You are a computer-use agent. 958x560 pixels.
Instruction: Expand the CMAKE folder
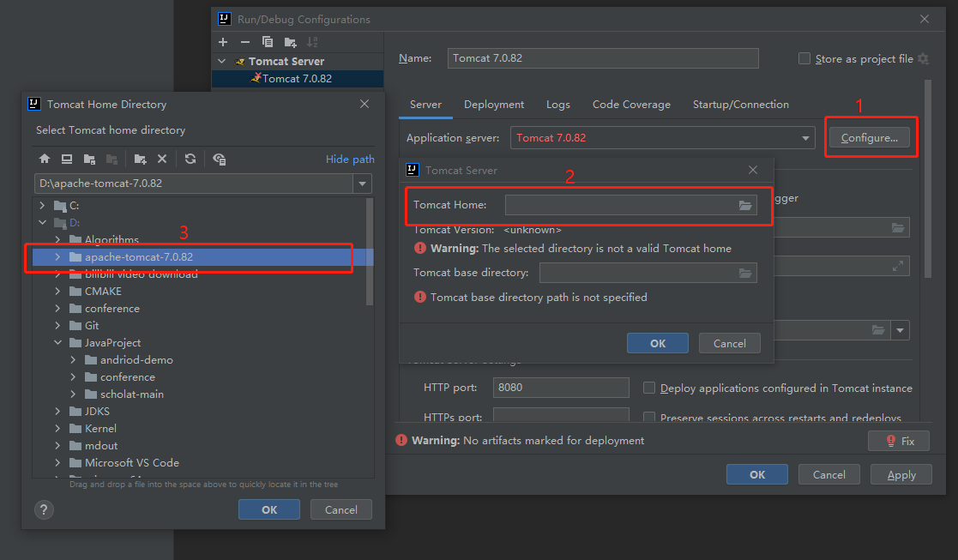pos(57,292)
